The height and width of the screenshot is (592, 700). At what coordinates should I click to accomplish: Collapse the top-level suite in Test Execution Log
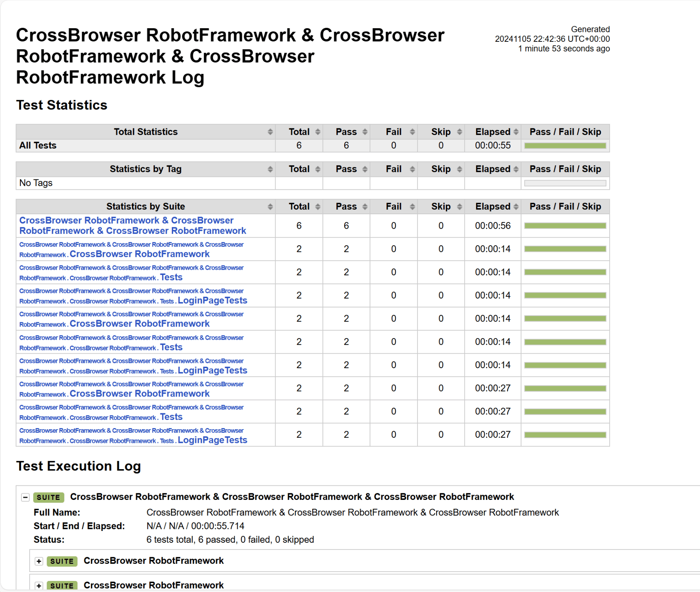coord(25,497)
